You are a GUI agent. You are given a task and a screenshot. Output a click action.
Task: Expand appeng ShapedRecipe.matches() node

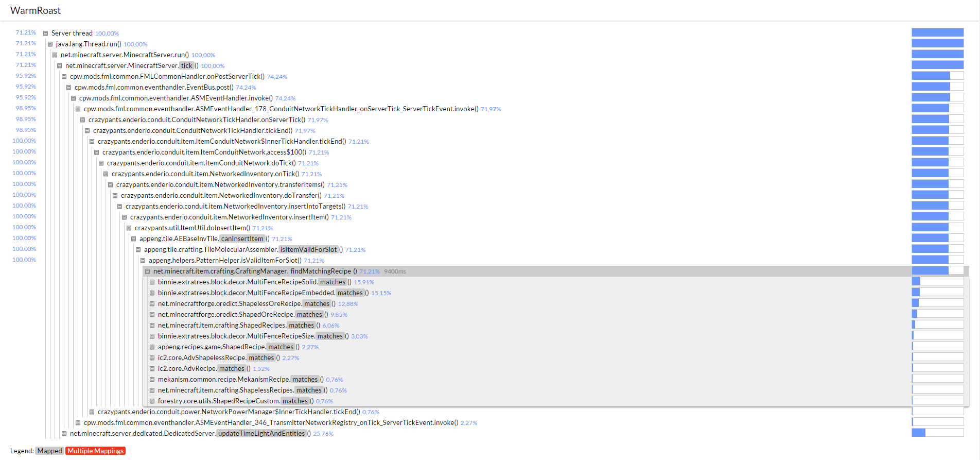pos(152,347)
